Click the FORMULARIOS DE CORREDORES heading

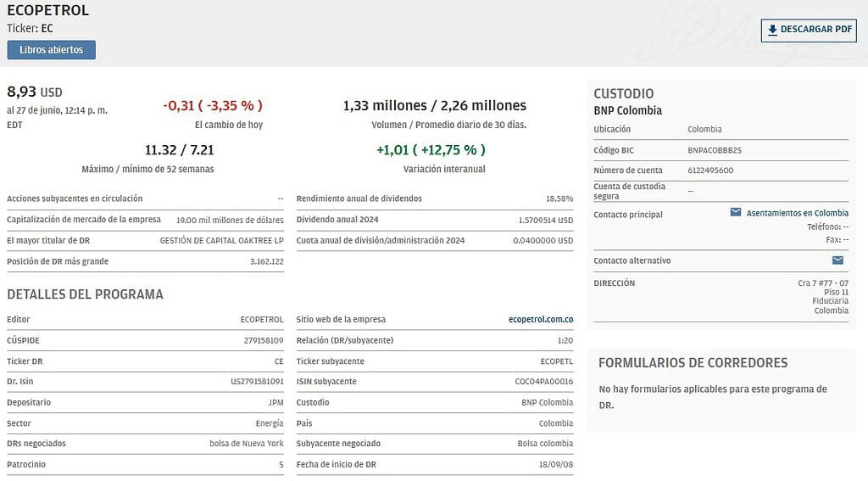(x=693, y=363)
